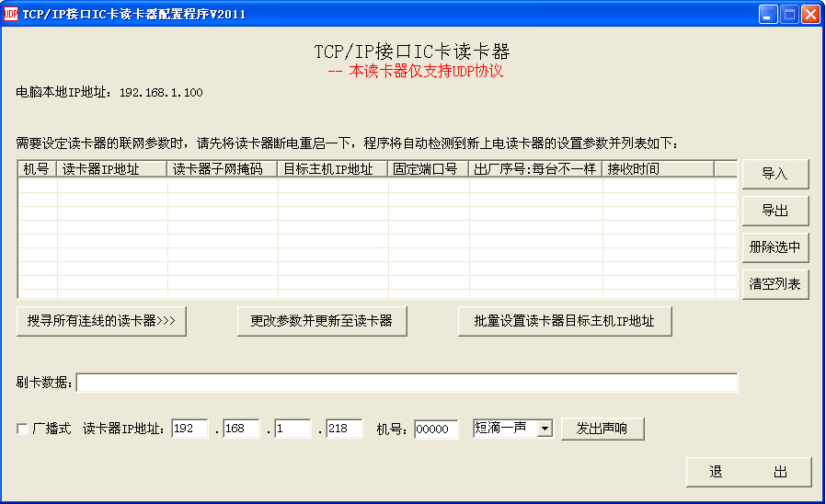The image size is (826, 504).
Task: Open the 短滴一声 beep sound dropdown
Action: (544, 429)
